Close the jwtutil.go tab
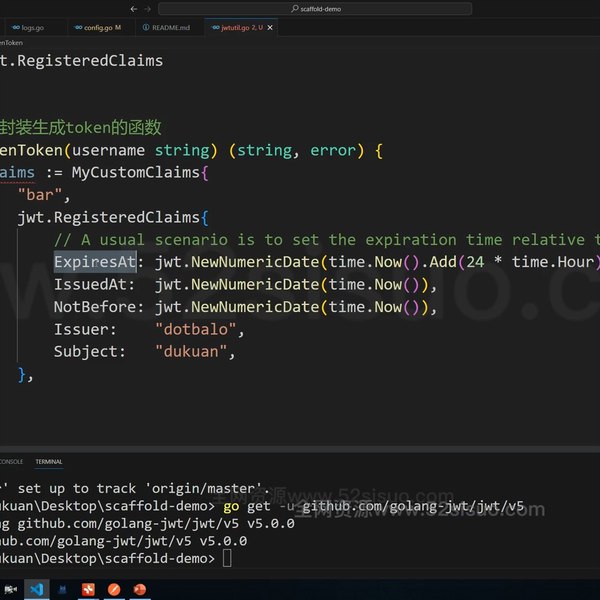Screen dimensions: 600x600 tap(271, 27)
